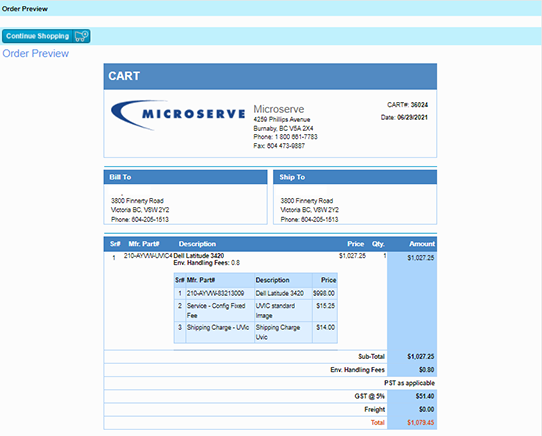Select the phone number under Bill To
The height and width of the screenshot is (436, 542).
(x=140, y=220)
